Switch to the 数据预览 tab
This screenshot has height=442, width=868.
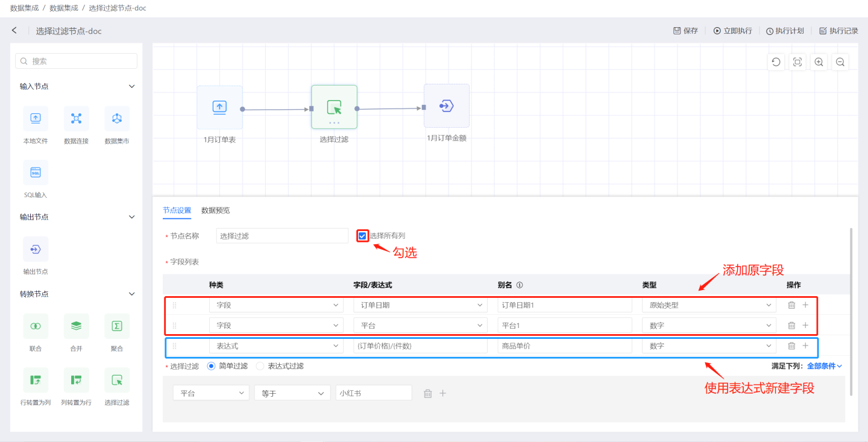[215, 210]
